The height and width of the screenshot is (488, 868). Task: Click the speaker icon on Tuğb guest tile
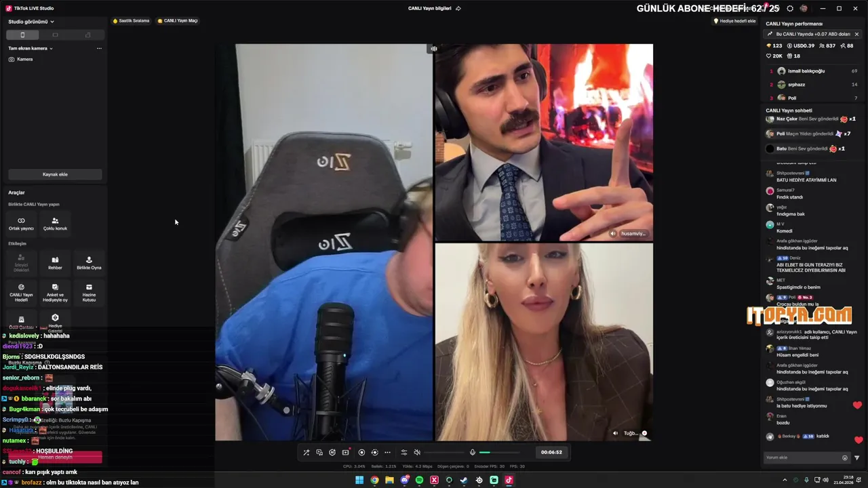(616, 433)
